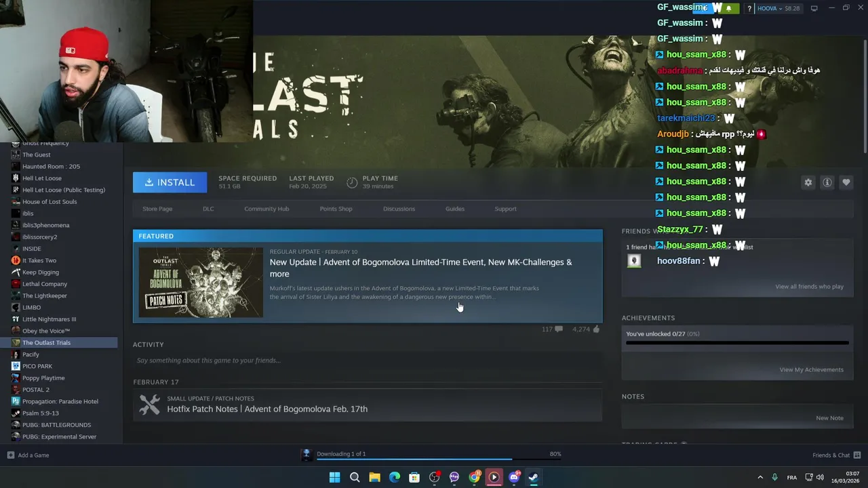Switch to Big Picture mode monitor icon
This screenshot has height=488, width=868.
point(814,8)
